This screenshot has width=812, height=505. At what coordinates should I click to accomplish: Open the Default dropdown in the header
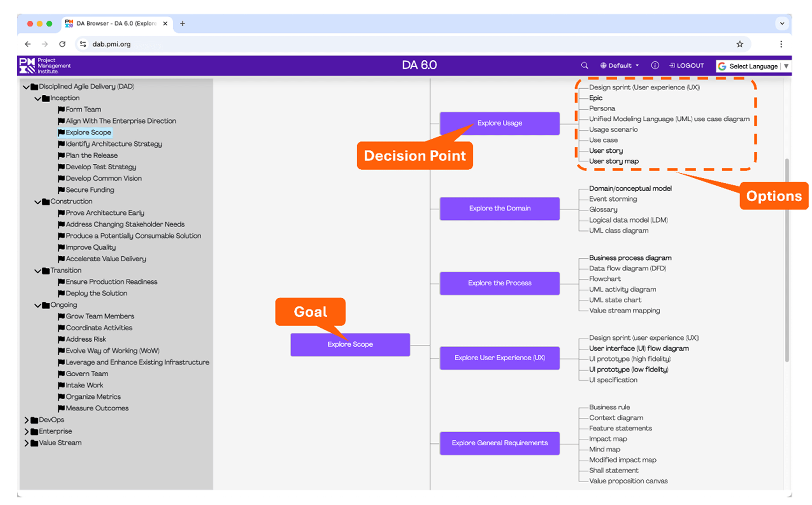pos(620,66)
